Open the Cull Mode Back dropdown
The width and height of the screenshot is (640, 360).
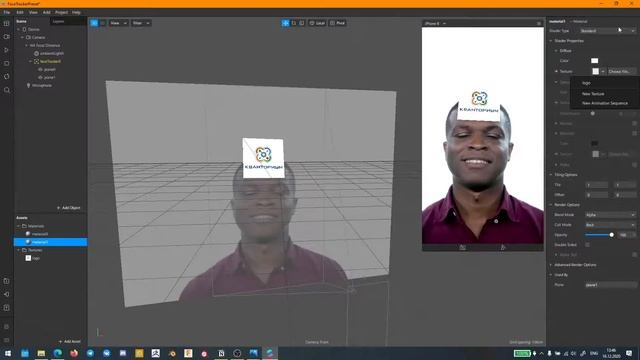pos(610,225)
